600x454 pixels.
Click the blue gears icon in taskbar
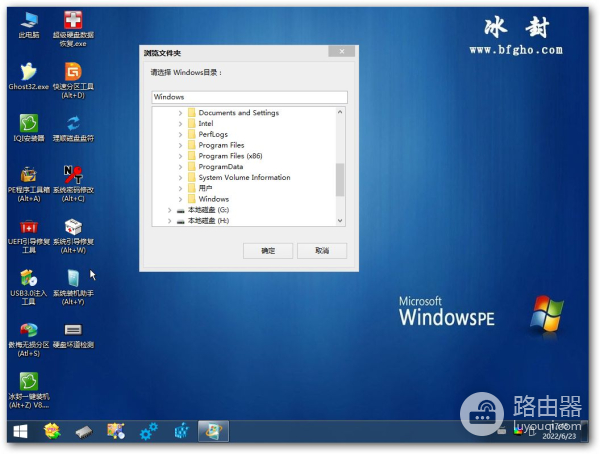pyautogui.click(x=148, y=432)
